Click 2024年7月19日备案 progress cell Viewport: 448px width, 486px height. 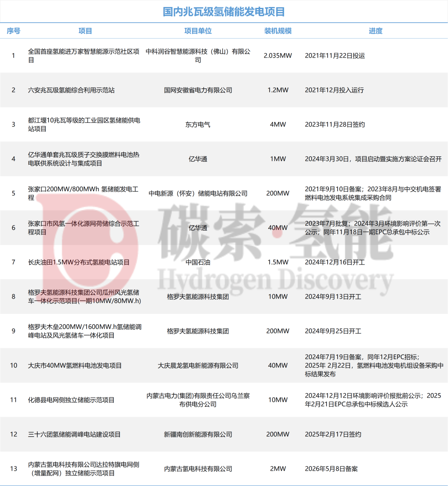pyautogui.click(x=374, y=365)
